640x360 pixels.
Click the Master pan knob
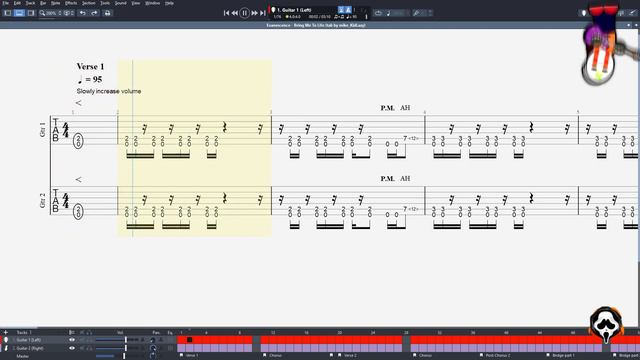153,356
